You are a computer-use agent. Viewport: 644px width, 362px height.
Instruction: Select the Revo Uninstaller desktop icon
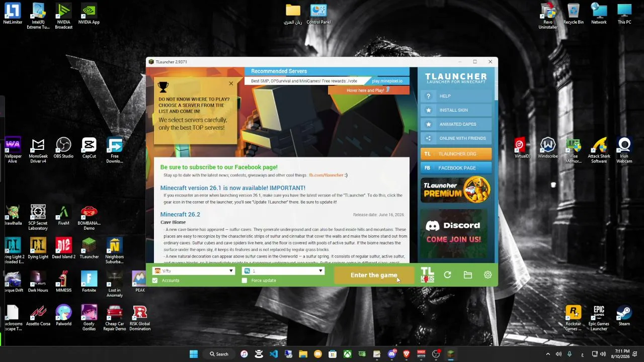point(548,16)
